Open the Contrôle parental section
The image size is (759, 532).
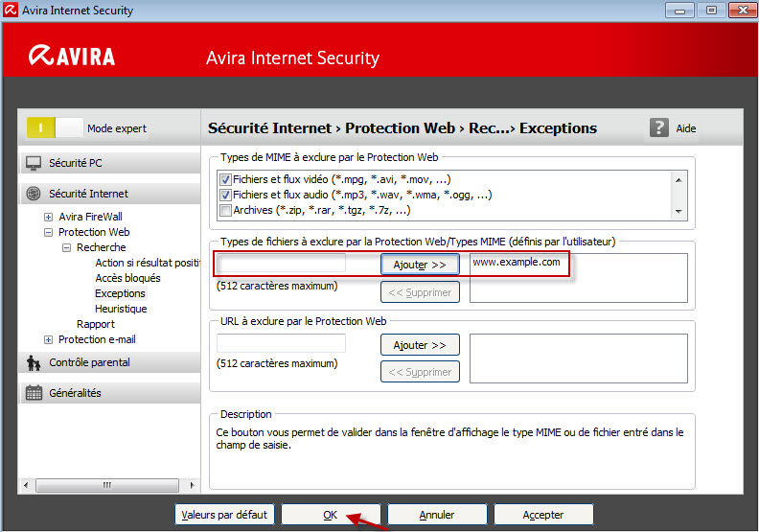click(110, 362)
